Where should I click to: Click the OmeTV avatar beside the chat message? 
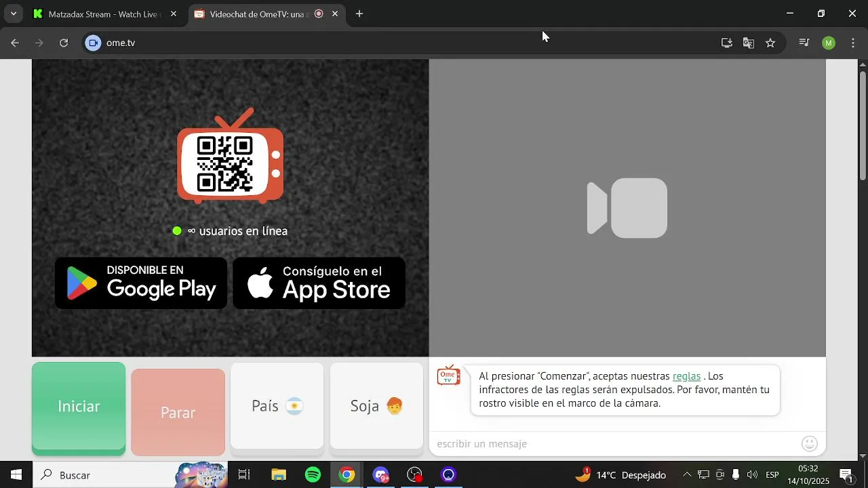pyautogui.click(x=448, y=375)
